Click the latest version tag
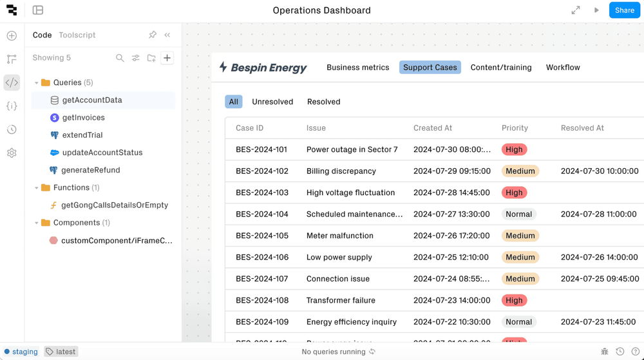This screenshot has height=360, width=644. click(61, 352)
